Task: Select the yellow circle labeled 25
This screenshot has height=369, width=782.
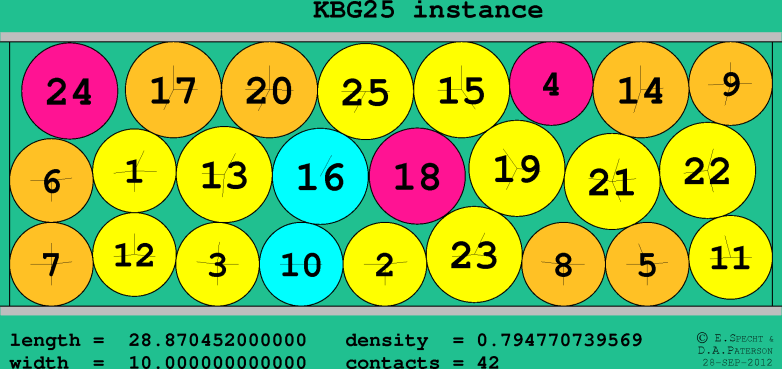Action: 366,92
